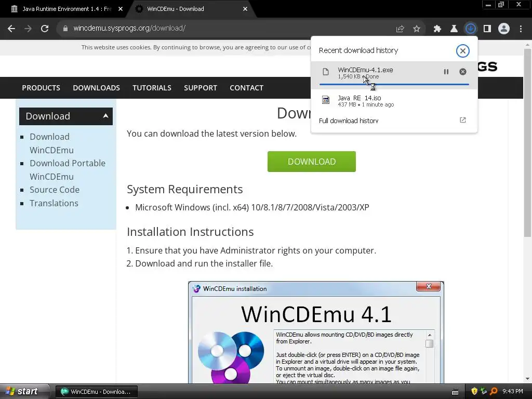The image size is (532, 399).
Task: Close the Recent download history popup
Action: [x=462, y=51]
